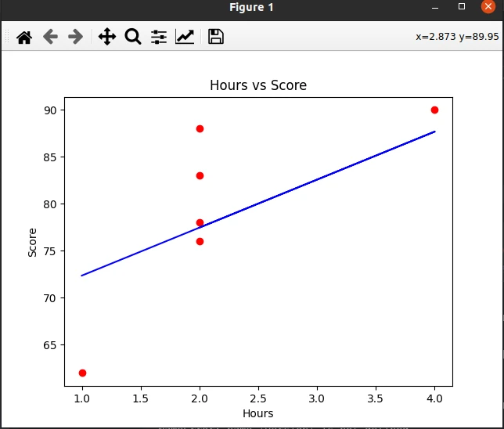
Task: Click the 'Hours' x-axis label
Action: tap(258, 413)
